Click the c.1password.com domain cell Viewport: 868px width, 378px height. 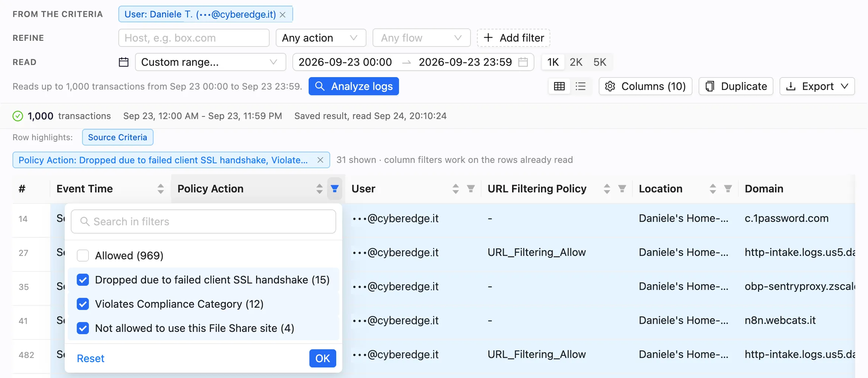click(787, 218)
